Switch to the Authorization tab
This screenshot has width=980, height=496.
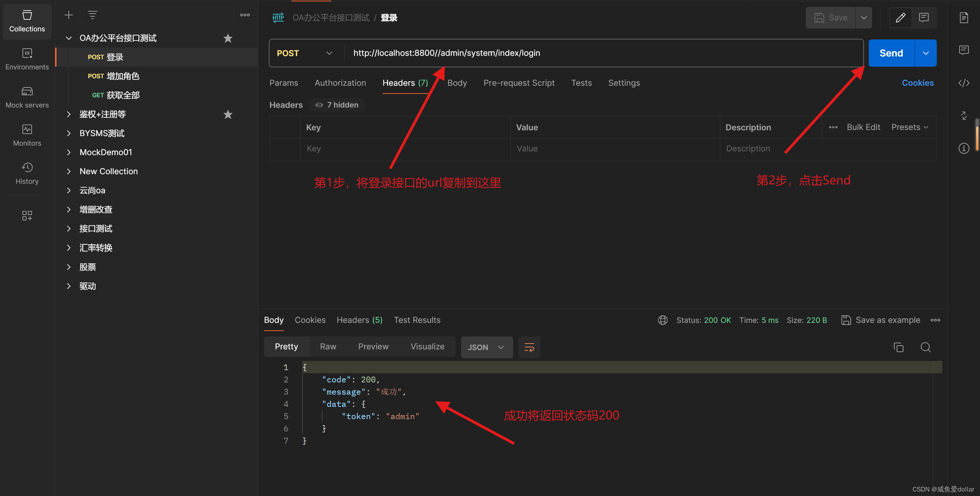[x=340, y=83]
